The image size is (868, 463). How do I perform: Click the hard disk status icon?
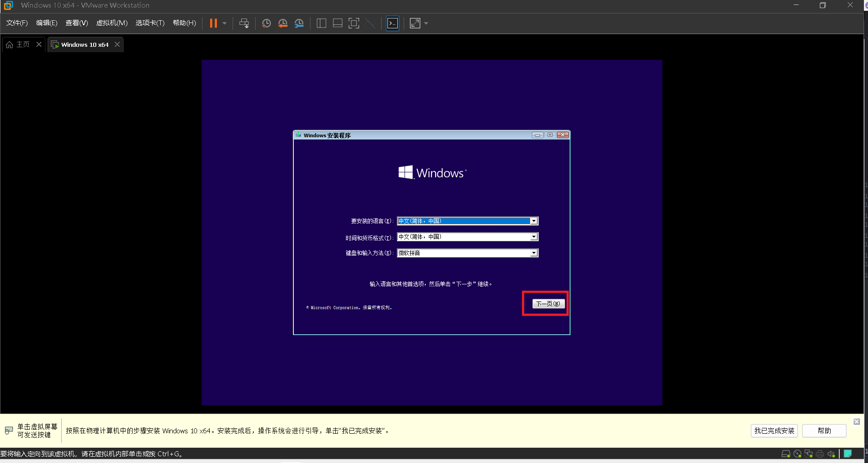click(x=786, y=454)
